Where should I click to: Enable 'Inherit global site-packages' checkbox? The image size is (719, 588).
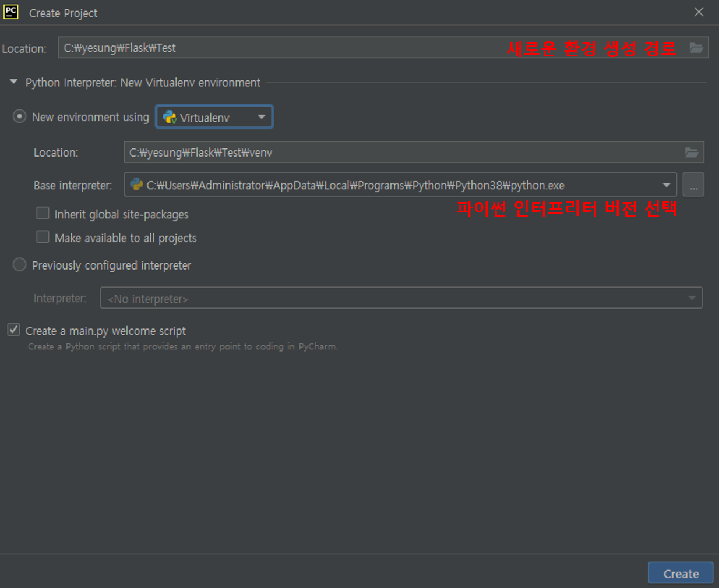[x=43, y=214]
